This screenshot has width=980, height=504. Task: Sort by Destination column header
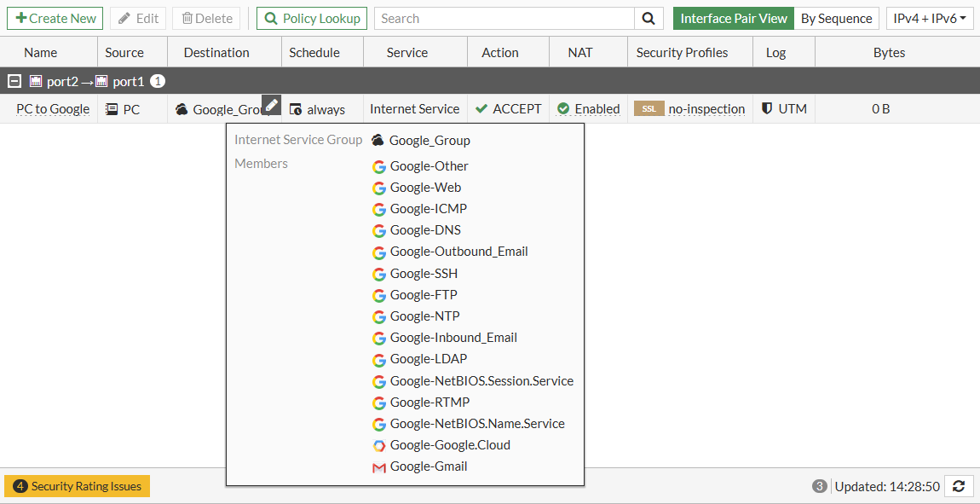click(216, 52)
